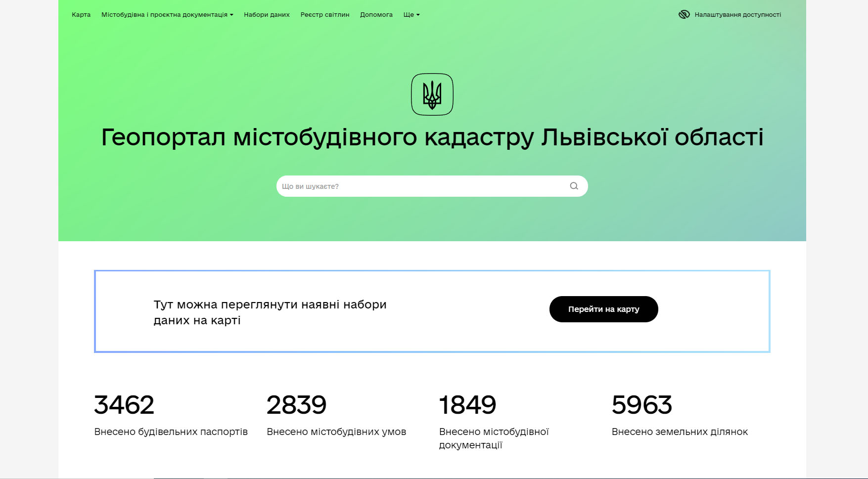Click the 2839 urban conditions count
Image resolution: width=868 pixels, height=479 pixels.
pyautogui.click(x=296, y=405)
